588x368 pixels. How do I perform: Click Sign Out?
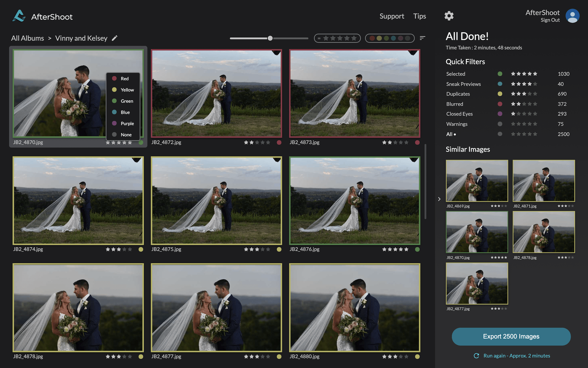pos(550,20)
